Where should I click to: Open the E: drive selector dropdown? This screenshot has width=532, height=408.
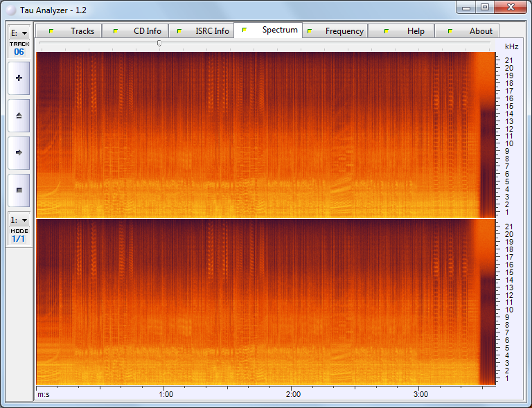coord(19,33)
